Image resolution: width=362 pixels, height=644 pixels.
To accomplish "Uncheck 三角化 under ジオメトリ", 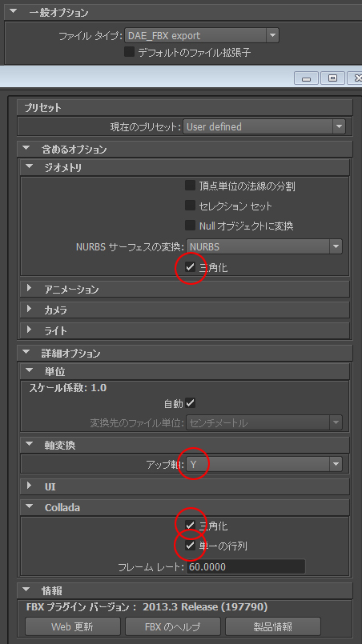I will click(190, 267).
